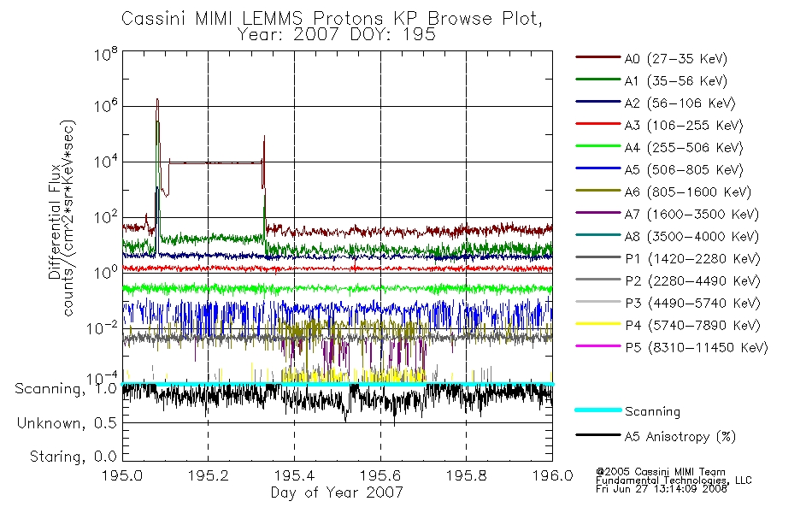812x513 pixels.
Task: Click the Staring, 0.0 axis label
Action: [x=73, y=457]
